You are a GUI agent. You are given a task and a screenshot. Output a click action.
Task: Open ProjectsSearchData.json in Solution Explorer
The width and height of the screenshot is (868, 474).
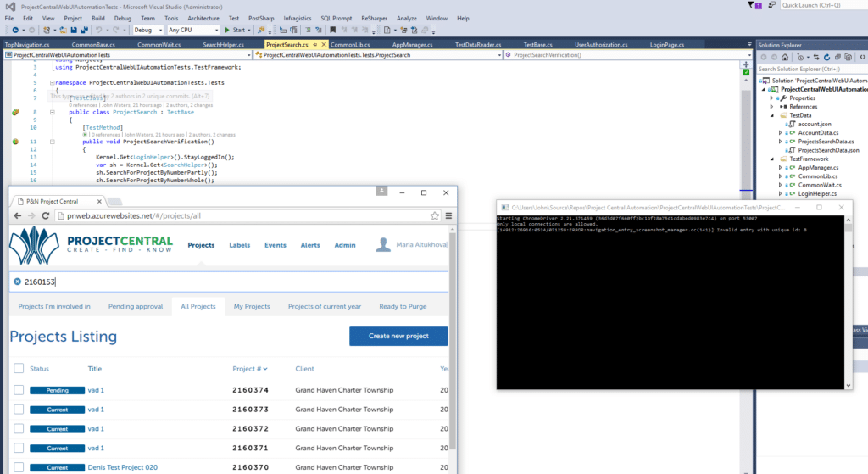click(828, 151)
